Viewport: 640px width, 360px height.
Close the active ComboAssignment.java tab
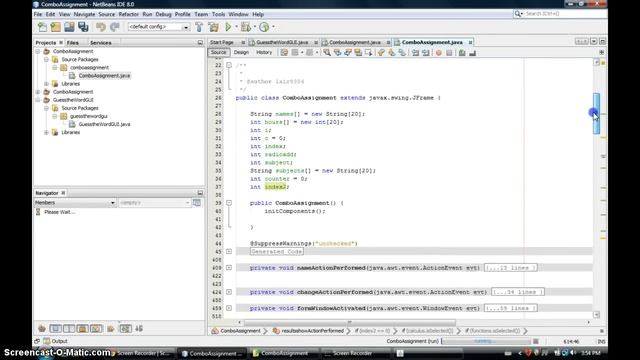click(x=470, y=42)
